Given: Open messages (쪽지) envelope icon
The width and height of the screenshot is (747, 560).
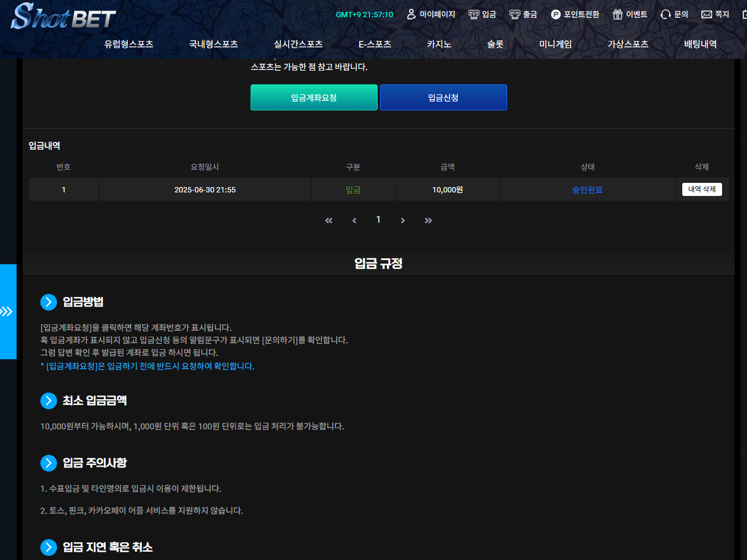Looking at the screenshot, I should point(707,14).
